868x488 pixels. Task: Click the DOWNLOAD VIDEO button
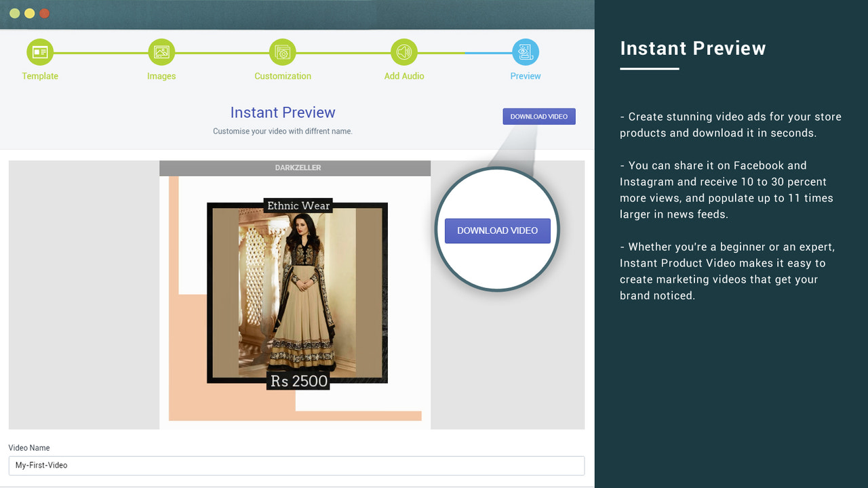[539, 116]
